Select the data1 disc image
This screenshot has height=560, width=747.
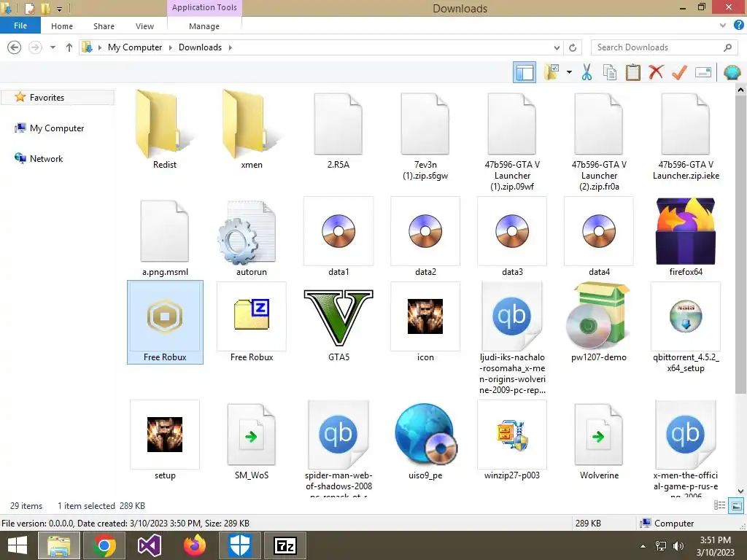pos(338,237)
